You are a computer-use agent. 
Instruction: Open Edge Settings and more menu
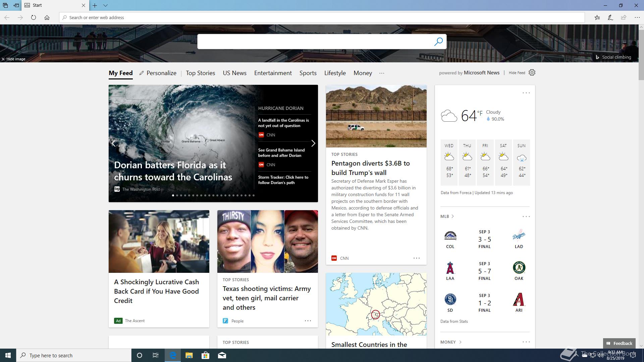click(637, 17)
